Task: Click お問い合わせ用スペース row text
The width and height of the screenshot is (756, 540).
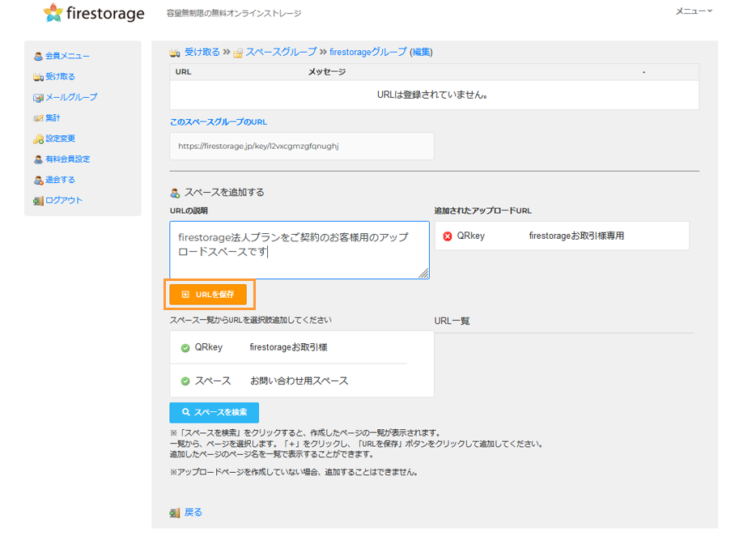Action: point(299,381)
